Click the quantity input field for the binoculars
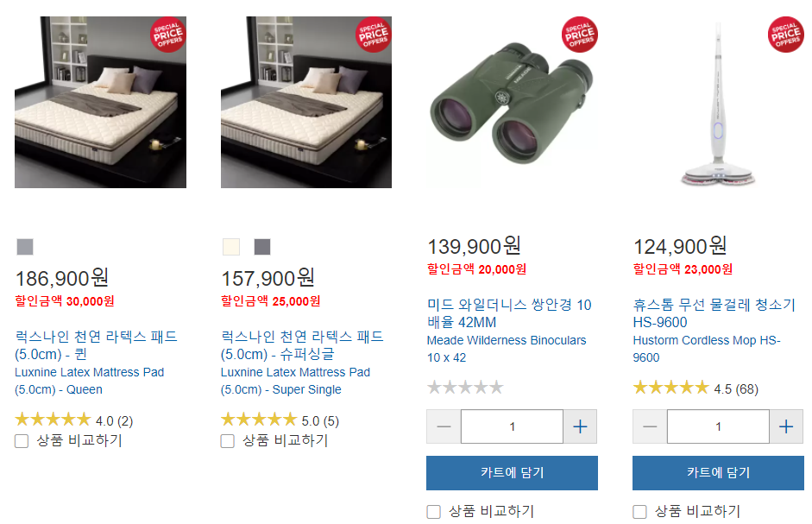 pyautogui.click(x=512, y=426)
